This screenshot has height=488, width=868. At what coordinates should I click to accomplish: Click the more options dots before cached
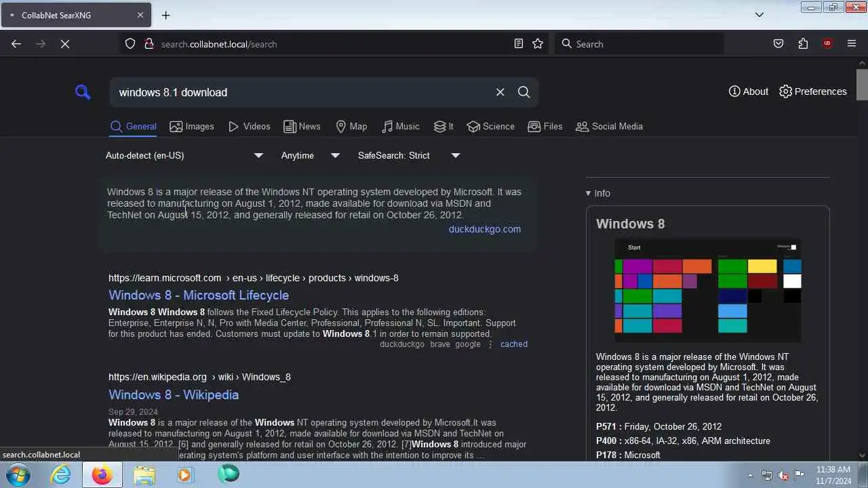tap(490, 344)
